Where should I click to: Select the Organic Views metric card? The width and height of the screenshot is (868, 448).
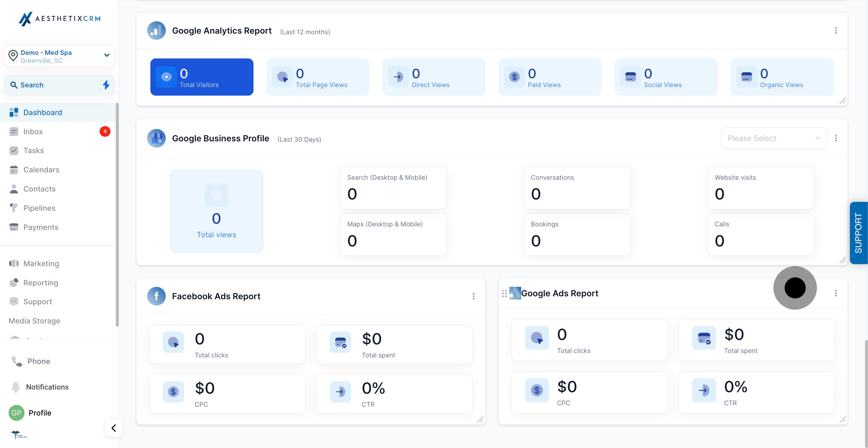tap(782, 77)
